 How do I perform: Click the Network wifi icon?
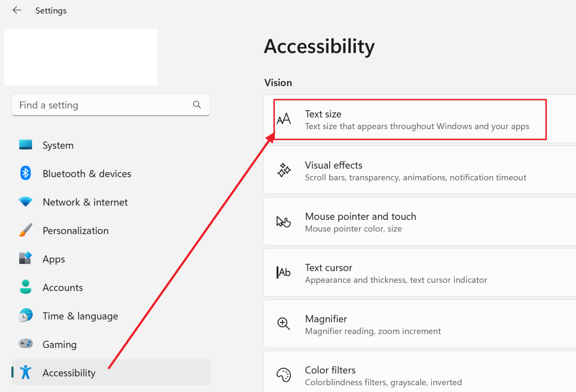[25, 201]
